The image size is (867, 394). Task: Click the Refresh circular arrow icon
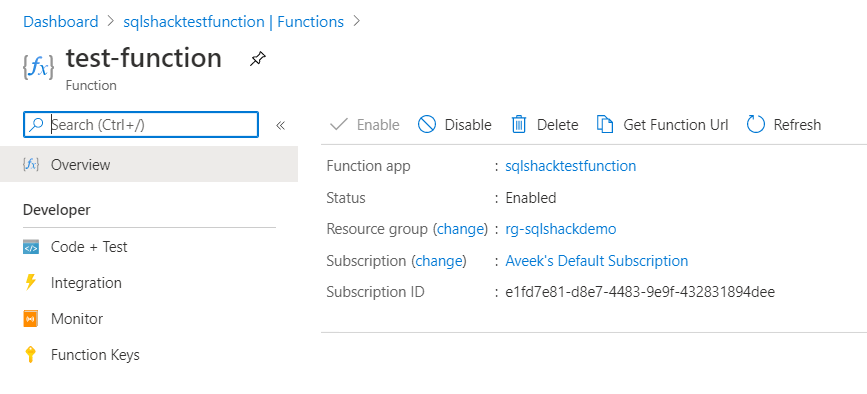(x=755, y=124)
